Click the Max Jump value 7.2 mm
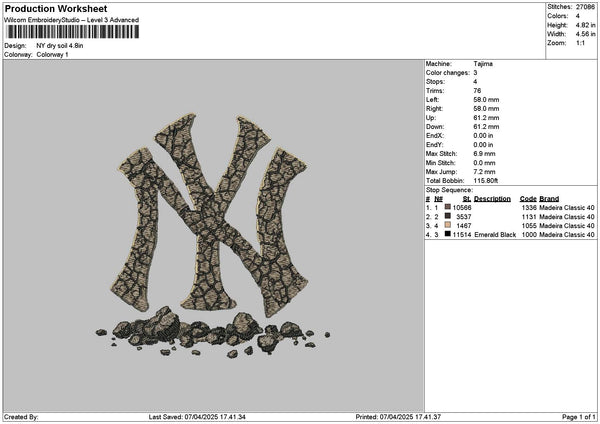Screen dimensions: 600x424 pyautogui.click(x=484, y=172)
